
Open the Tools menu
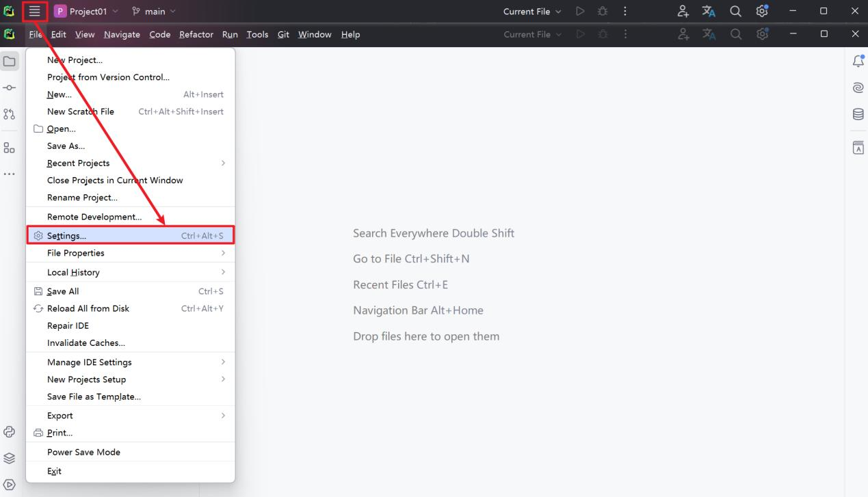click(257, 34)
